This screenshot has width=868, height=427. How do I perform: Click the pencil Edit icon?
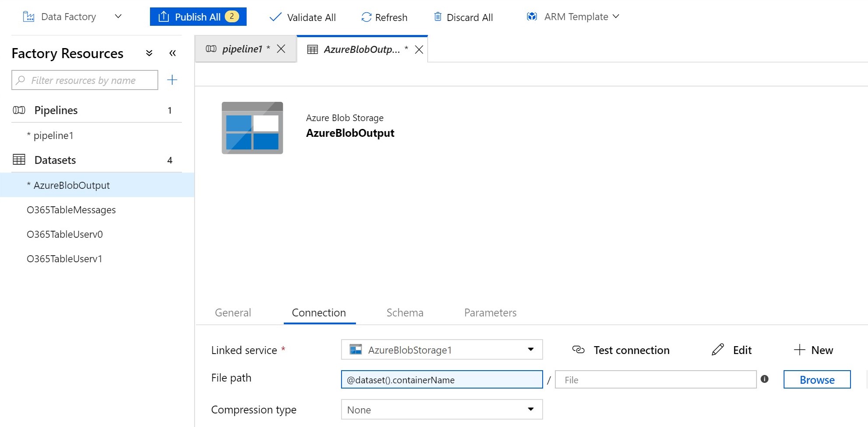[718, 350]
